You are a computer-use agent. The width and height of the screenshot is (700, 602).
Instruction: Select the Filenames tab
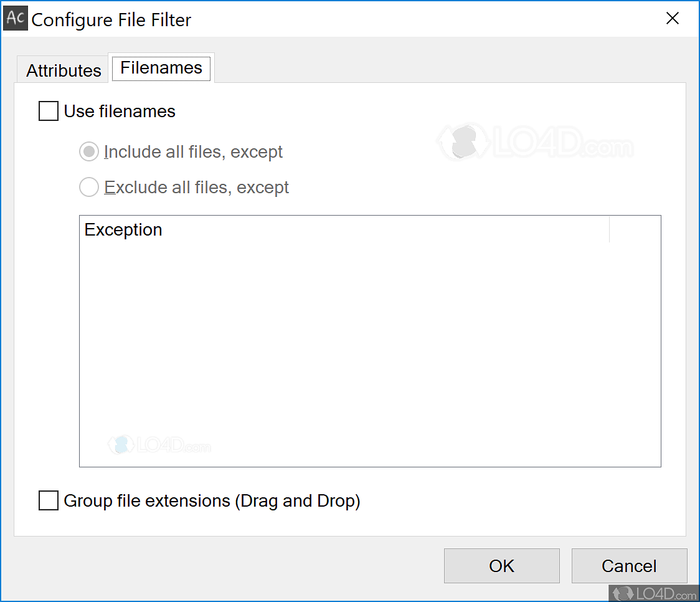pos(161,67)
